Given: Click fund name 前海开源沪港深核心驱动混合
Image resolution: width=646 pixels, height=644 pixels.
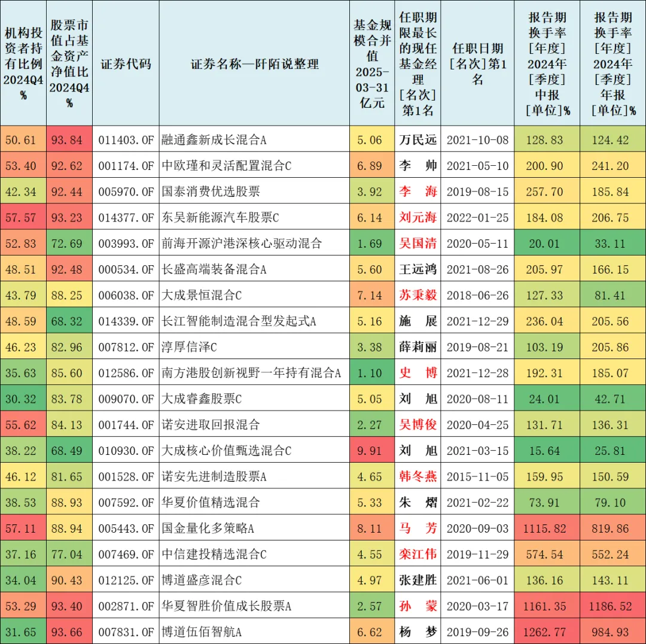Looking at the screenshot, I should coord(242,244).
